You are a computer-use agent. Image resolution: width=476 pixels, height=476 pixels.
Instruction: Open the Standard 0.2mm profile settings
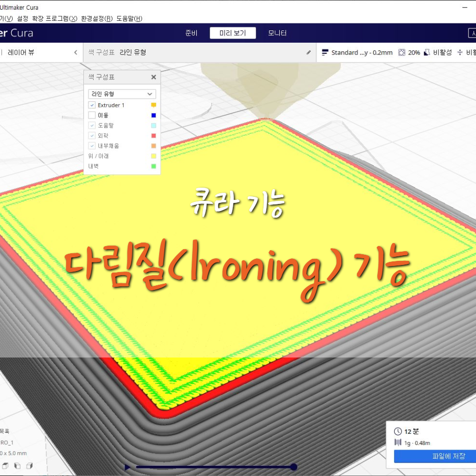358,52
